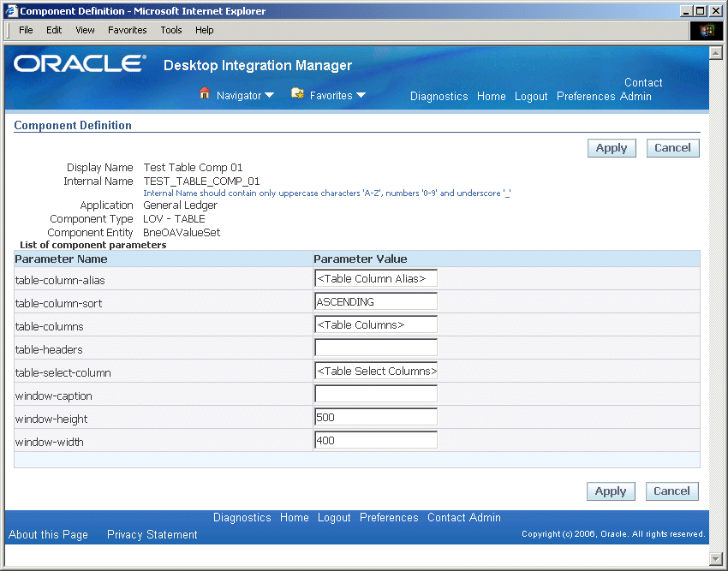Click Logout link in footer
This screenshot has height=571, width=728.
pos(334,518)
